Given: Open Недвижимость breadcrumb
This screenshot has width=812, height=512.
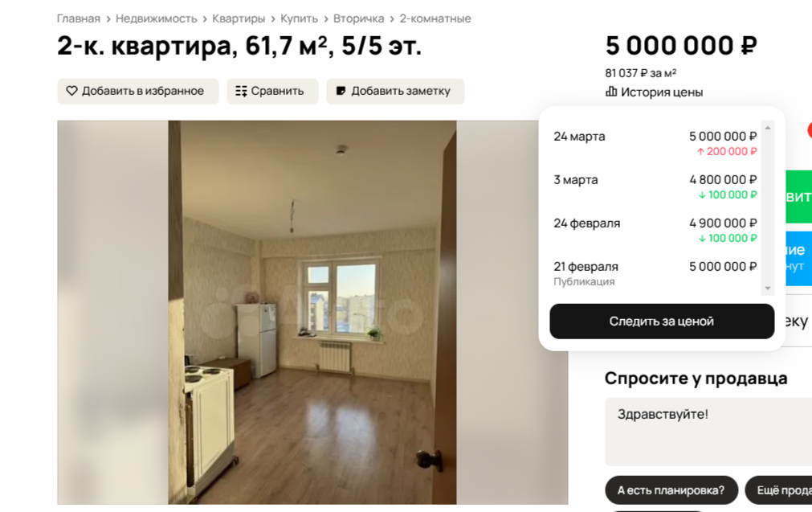Looking at the screenshot, I should (x=156, y=18).
